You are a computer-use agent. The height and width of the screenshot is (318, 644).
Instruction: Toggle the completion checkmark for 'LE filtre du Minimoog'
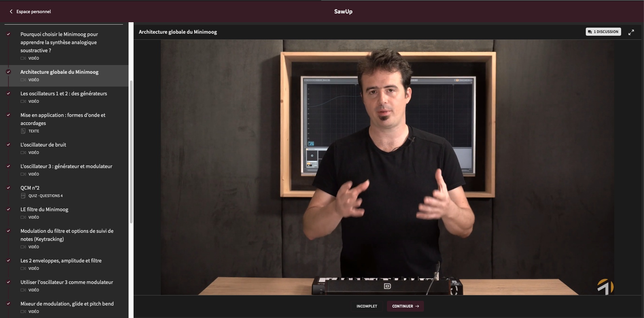[8, 209]
